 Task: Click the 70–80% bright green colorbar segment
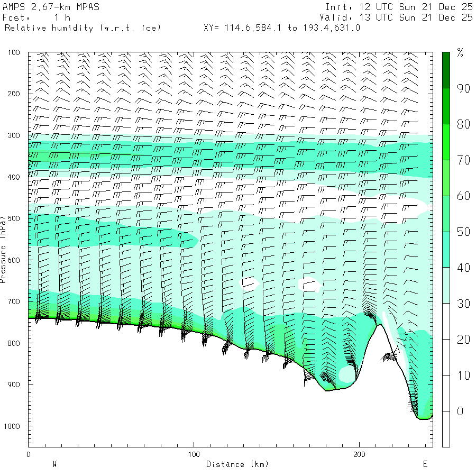click(x=446, y=142)
